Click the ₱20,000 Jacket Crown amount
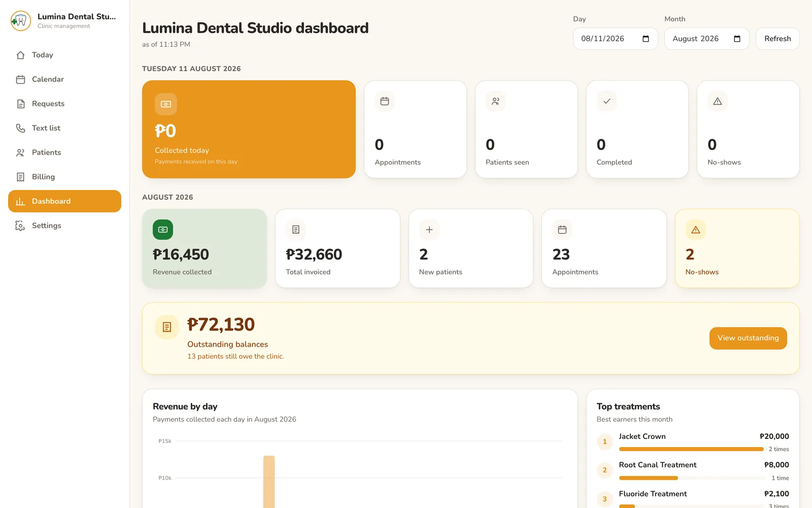The image size is (812, 508). tap(774, 436)
